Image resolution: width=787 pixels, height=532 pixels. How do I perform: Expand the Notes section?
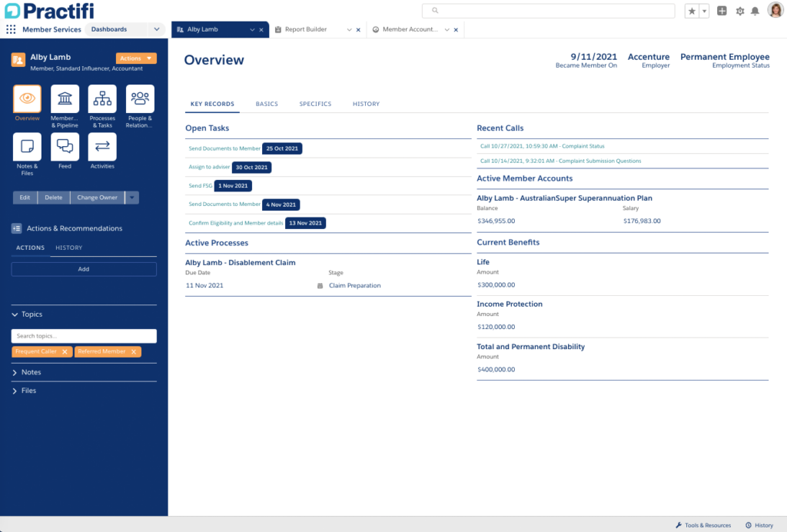[31, 372]
